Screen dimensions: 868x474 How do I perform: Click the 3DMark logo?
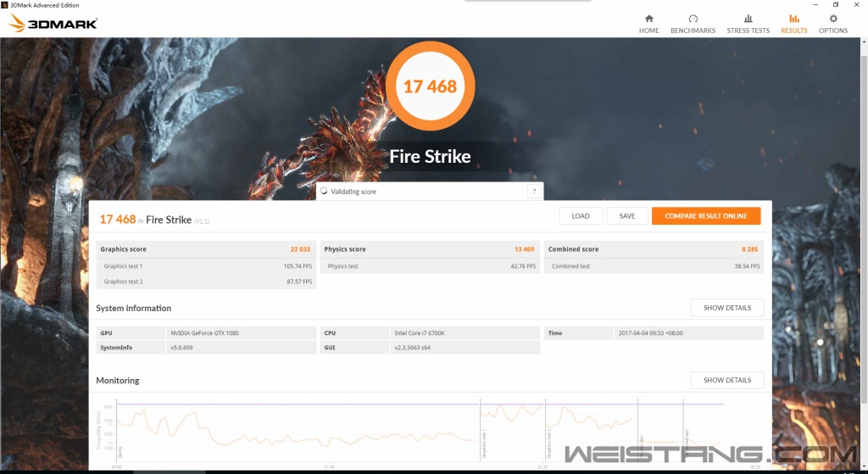pos(53,23)
